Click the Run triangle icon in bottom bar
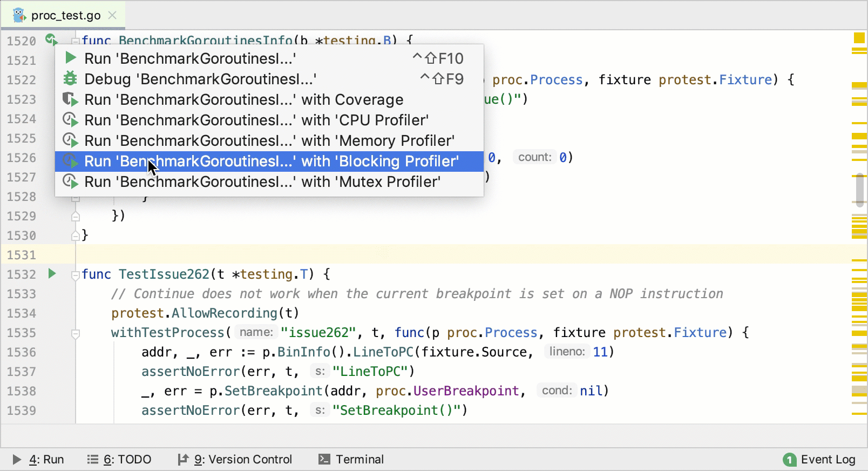The width and height of the screenshot is (868, 471). coord(17,460)
